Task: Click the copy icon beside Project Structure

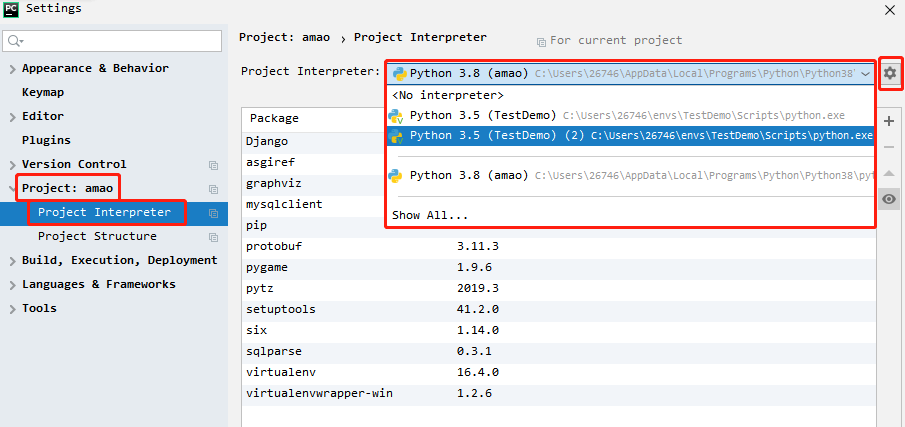Action: click(214, 237)
